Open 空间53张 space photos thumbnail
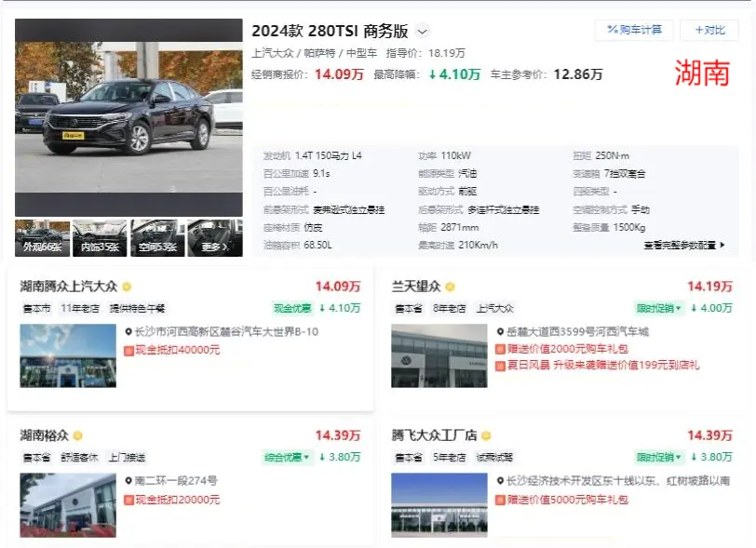 point(157,238)
